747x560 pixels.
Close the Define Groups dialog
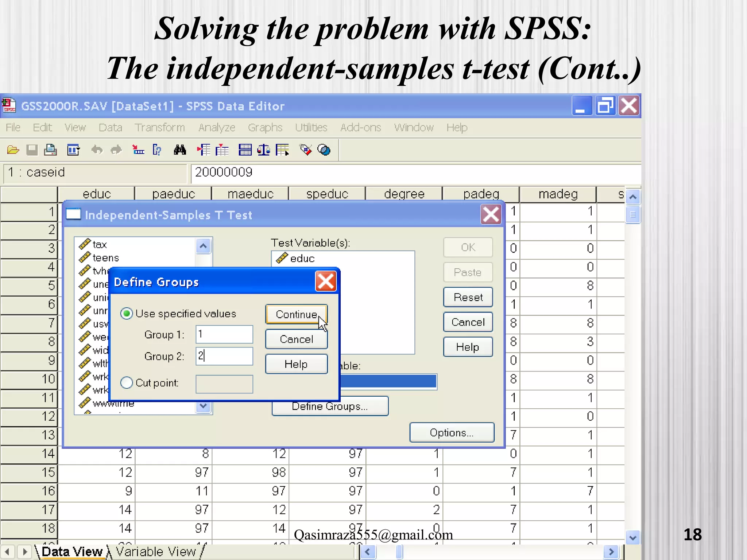(325, 281)
